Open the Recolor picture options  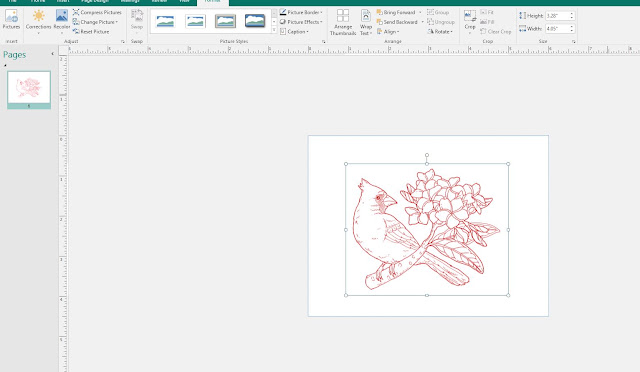point(62,21)
